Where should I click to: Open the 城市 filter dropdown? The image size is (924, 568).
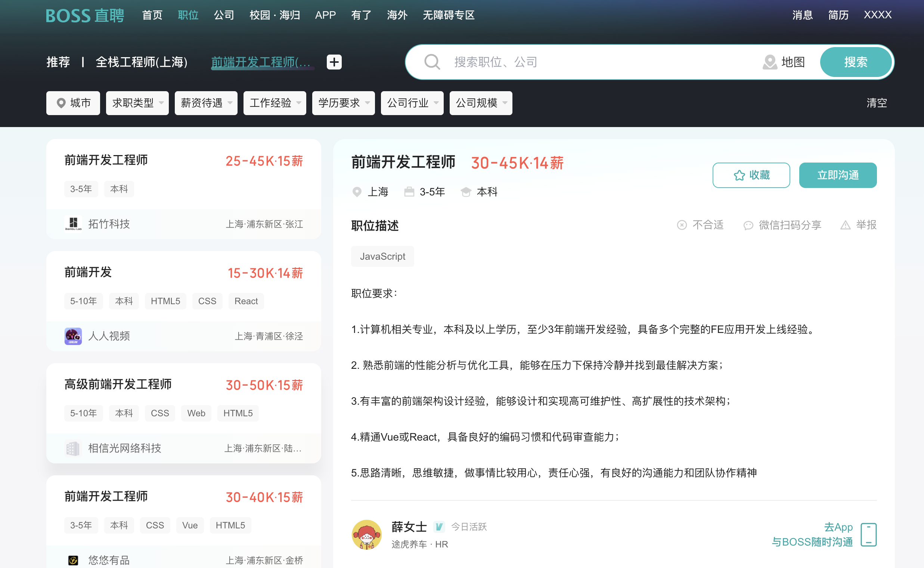(x=73, y=103)
